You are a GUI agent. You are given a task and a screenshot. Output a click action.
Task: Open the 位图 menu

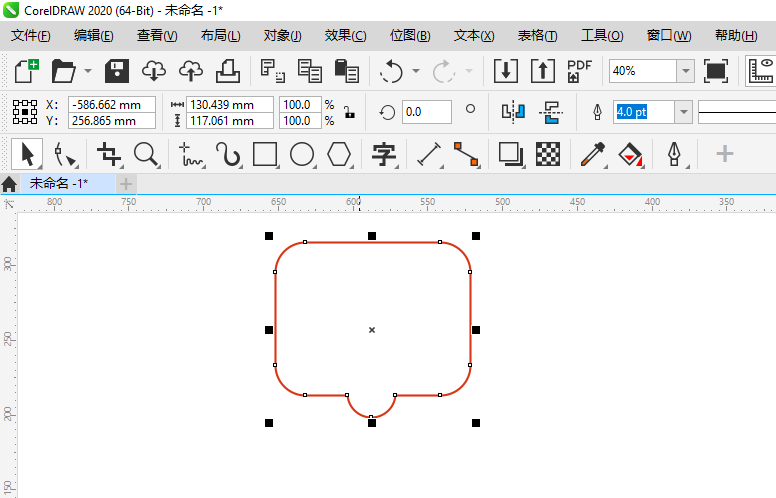tap(410, 35)
